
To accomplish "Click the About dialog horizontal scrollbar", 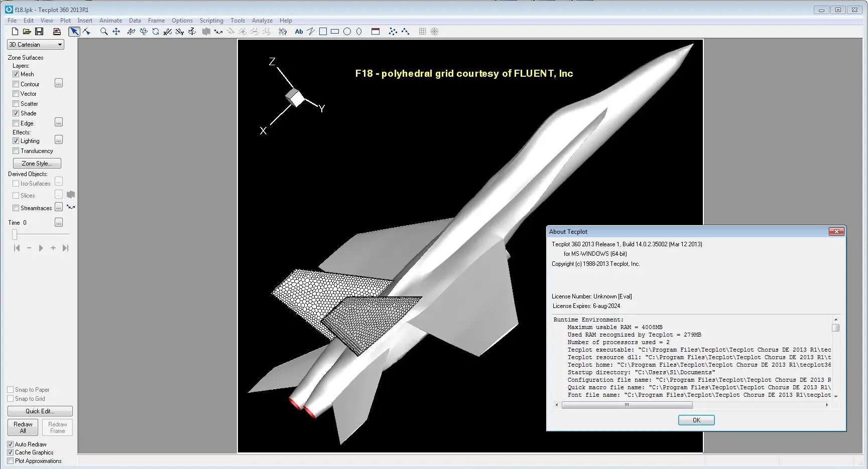I will pyautogui.click(x=627, y=405).
